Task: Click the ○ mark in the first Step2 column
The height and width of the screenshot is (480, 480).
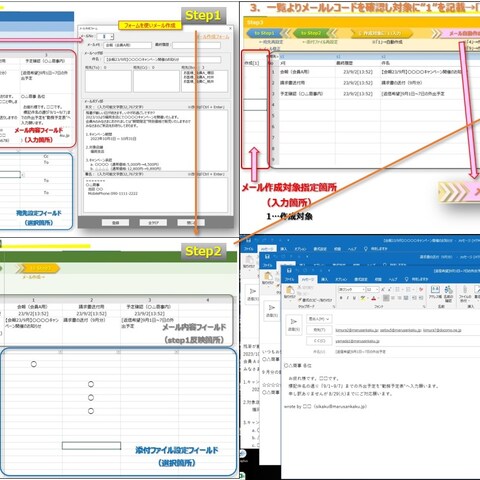Action: pyautogui.click(x=34, y=364)
